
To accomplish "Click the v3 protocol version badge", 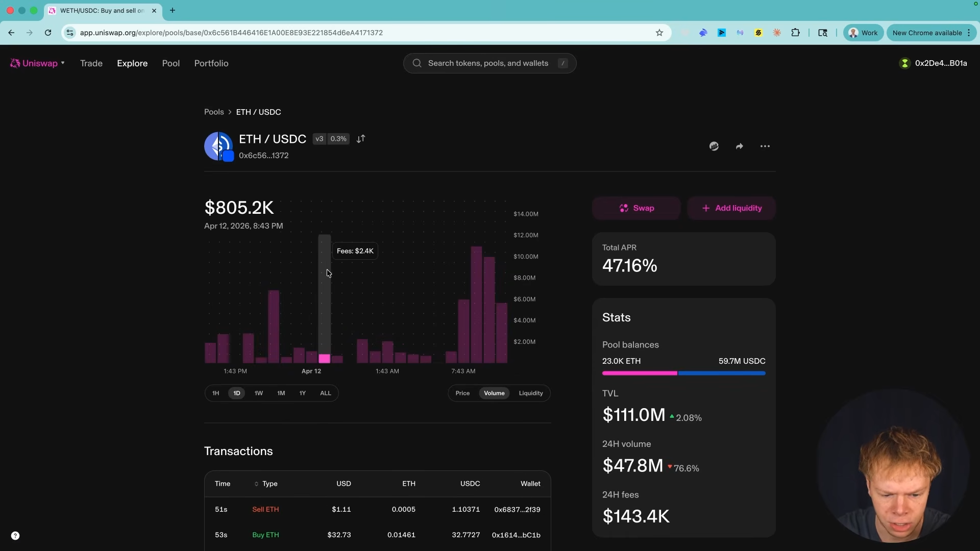I will pyautogui.click(x=320, y=139).
